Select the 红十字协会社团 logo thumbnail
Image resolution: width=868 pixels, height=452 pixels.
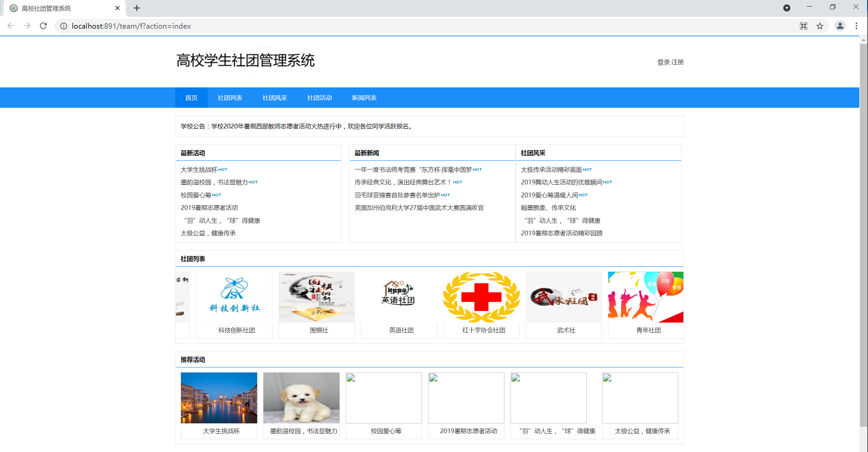tap(481, 297)
